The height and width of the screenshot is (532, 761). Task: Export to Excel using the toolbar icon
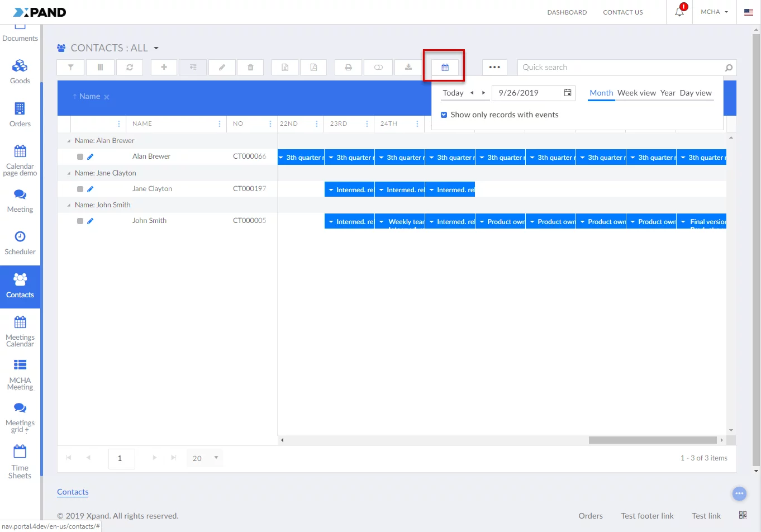click(x=285, y=68)
